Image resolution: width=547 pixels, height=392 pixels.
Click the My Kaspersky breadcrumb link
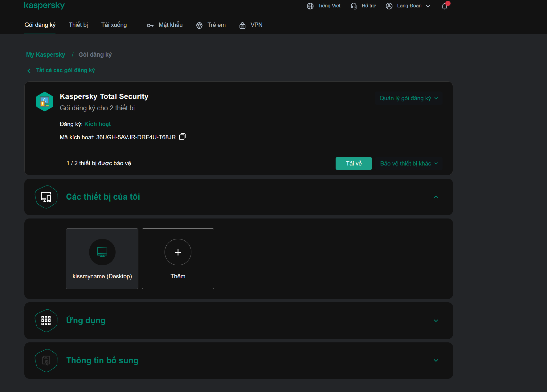pos(46,55)
